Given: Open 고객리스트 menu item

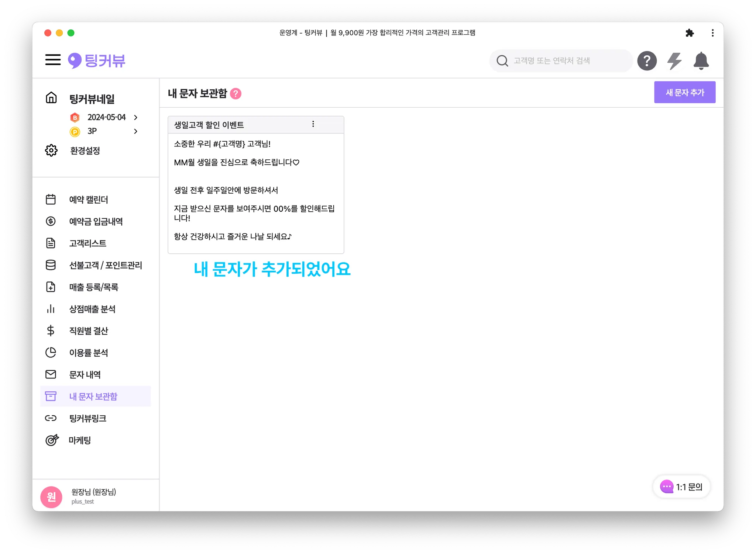Looking at the screenshot, I should pyautogui.click(x=88, y=243).
